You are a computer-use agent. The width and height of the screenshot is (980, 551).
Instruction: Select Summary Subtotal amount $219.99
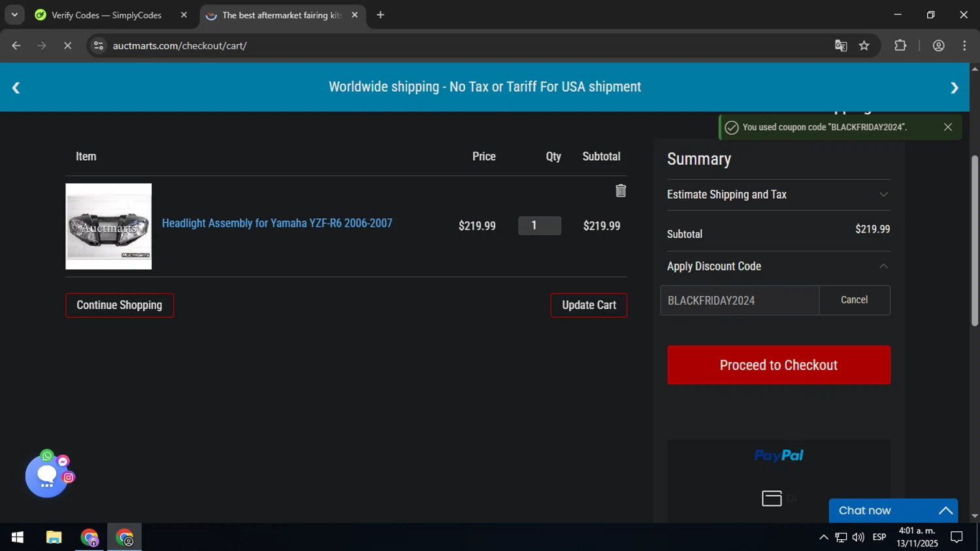pos(872,229)
